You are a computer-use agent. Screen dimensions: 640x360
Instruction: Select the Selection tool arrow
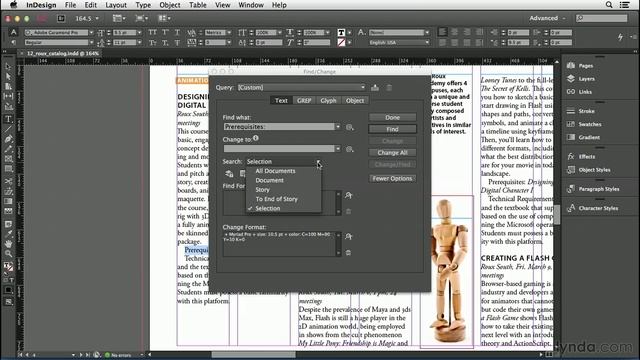click(8, 67)
